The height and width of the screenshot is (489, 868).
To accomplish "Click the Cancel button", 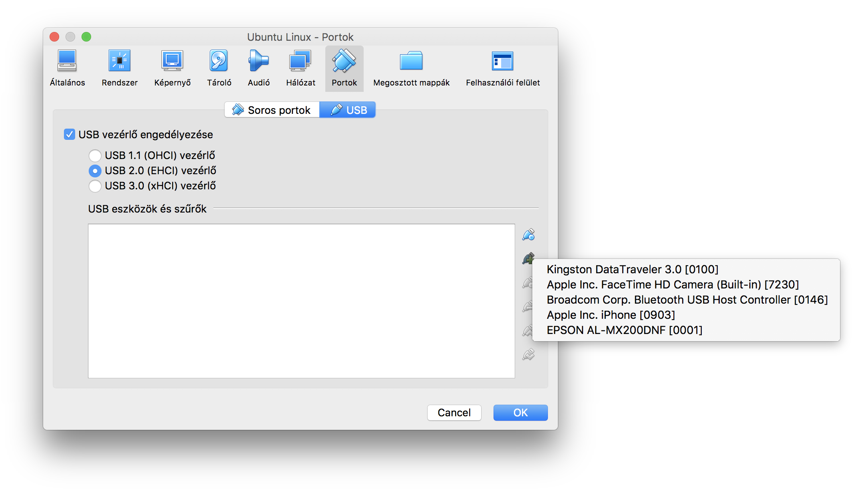I will click(454, 413).
